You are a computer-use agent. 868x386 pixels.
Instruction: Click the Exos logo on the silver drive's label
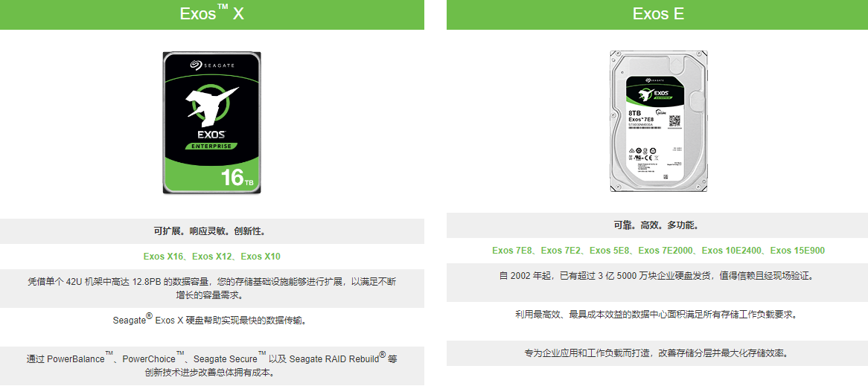pyautogui.click(x=653, y=93)
